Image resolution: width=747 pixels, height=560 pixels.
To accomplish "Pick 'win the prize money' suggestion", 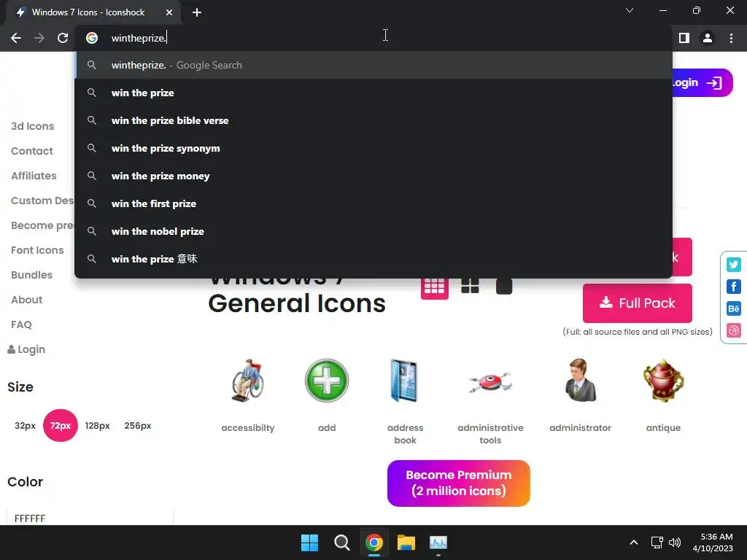I will tap(373, 176).
